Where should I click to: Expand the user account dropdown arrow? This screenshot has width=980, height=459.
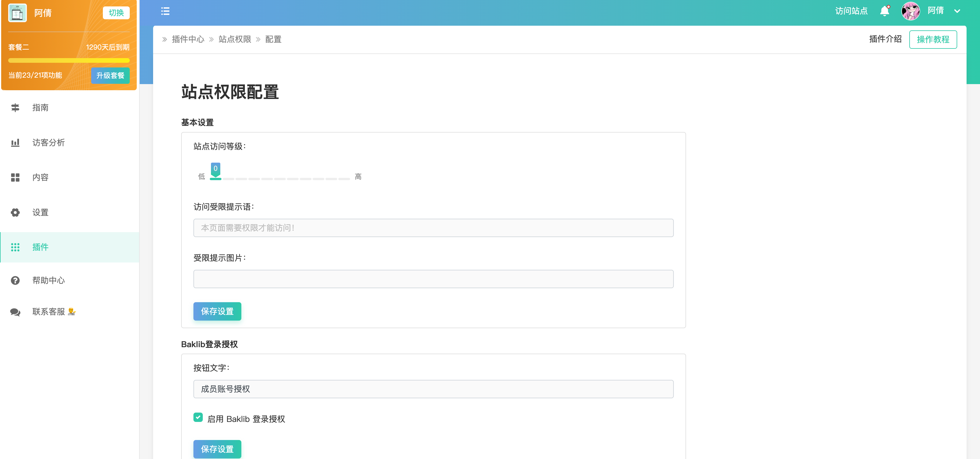point(957,11)
